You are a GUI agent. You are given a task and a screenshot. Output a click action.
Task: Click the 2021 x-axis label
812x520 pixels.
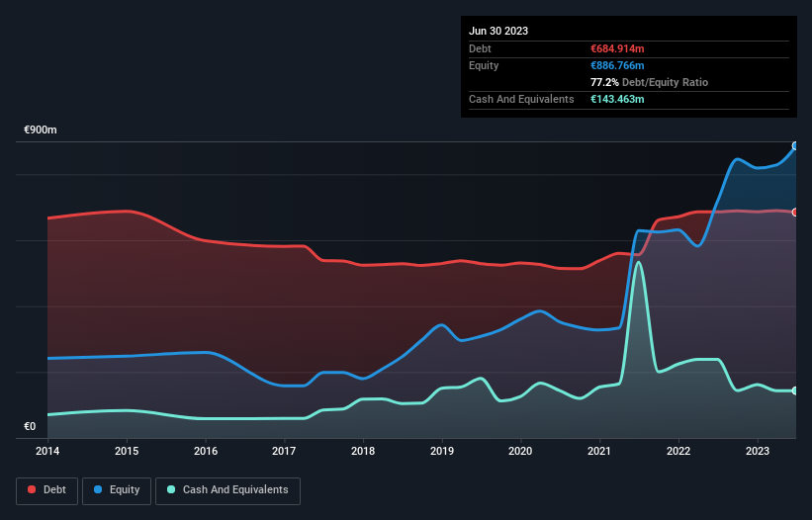pyautogui.click(x=599, y=451)
